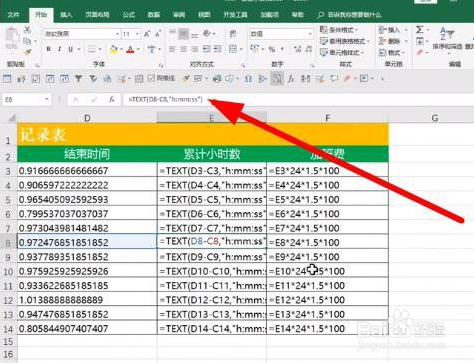The image size is (474, 363).
Task: Toggle Bold formatting
Action: click(x=49, y=49)
